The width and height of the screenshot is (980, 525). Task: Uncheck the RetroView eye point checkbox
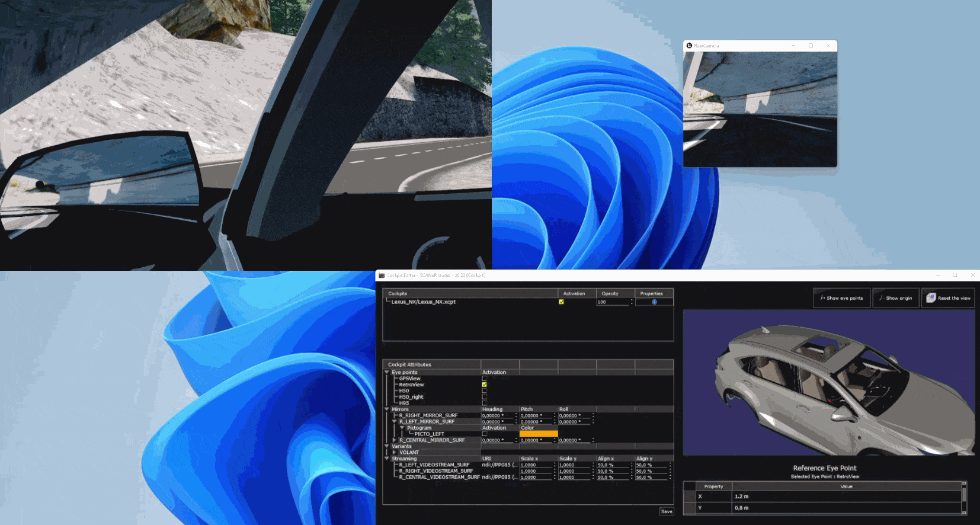(484, 385)
